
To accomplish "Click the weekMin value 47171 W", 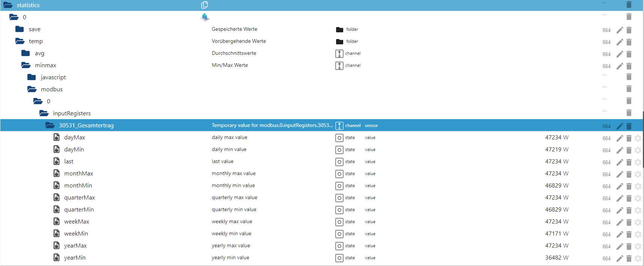I will click(557, 233).
